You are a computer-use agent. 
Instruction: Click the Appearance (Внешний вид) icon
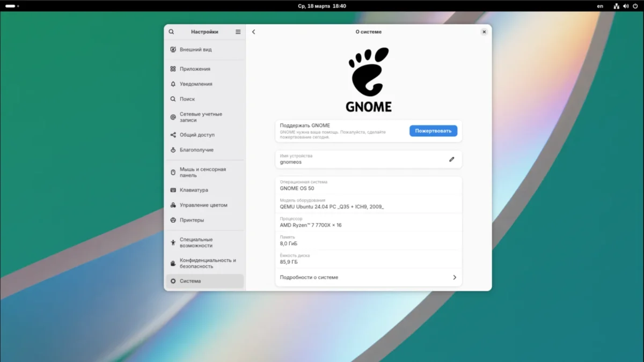(173, 49)
